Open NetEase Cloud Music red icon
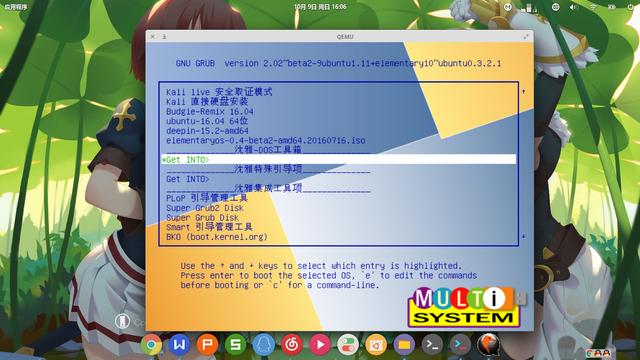The width and height of the screenshot is (640, 360). pos(292,345)
